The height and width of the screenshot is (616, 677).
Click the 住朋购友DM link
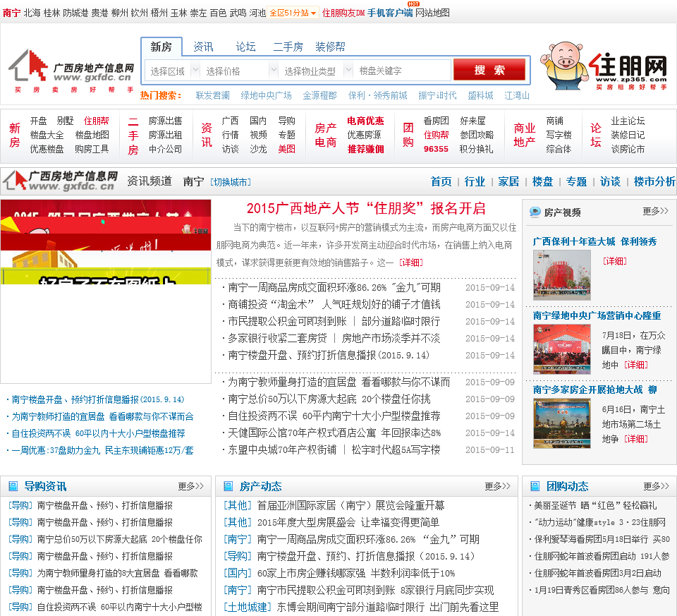343,13
